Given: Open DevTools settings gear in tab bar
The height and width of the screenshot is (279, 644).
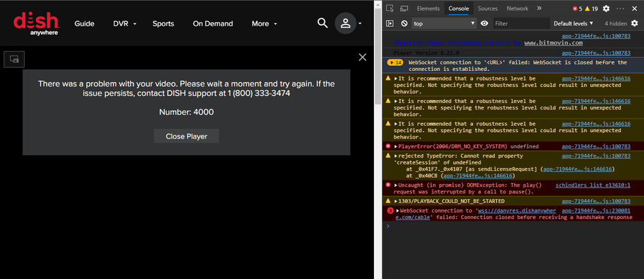Looking at the screenshot, I should [606, 8].
